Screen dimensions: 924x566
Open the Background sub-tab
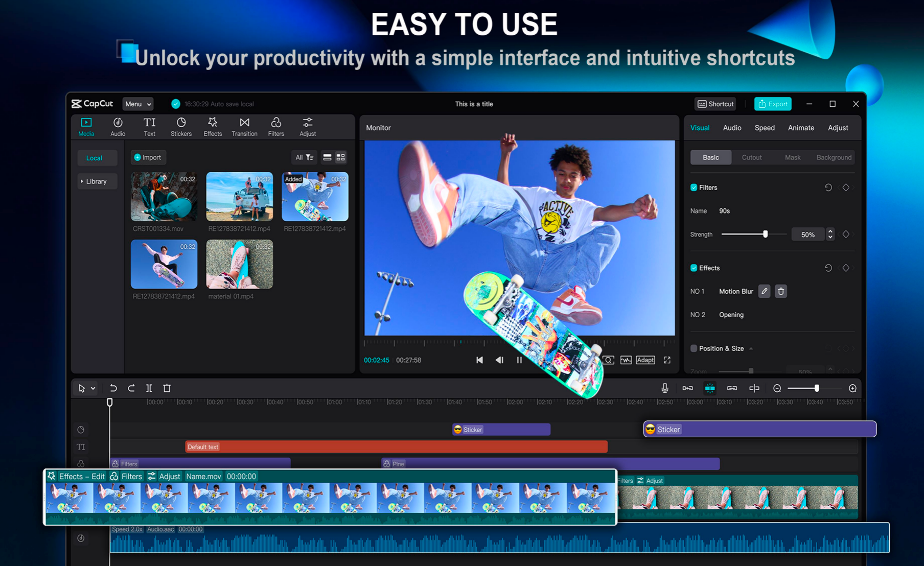coord(834,157)
